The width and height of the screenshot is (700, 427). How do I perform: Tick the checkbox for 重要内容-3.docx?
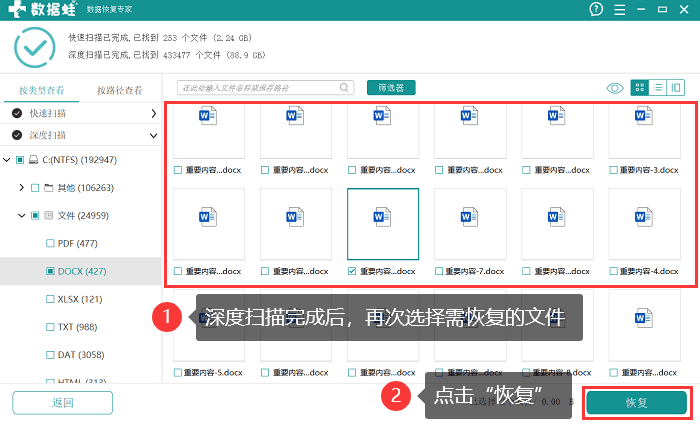click(x=613, y=170)
